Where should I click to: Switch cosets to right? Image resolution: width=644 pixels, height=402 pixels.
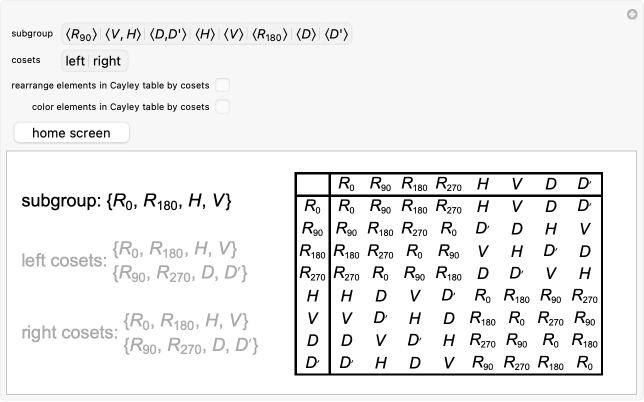[107, 61]
